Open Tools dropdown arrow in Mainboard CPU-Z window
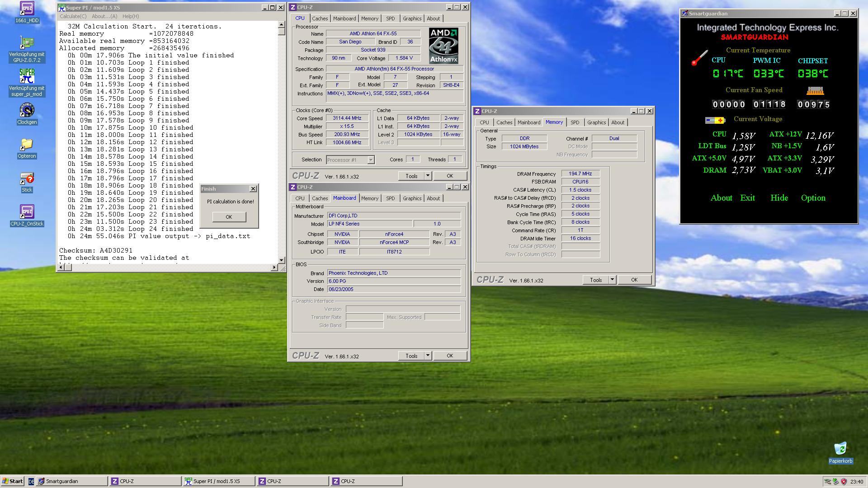 pos(428,356)
